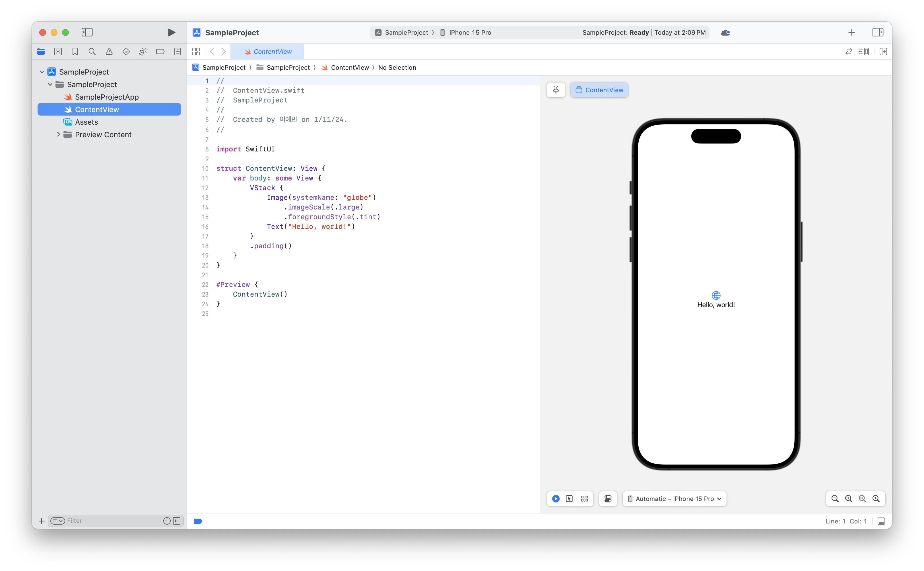Click the Run (play) button
Image resolution: width=924 pixels, height=571 pixels.
click(171, 32)
